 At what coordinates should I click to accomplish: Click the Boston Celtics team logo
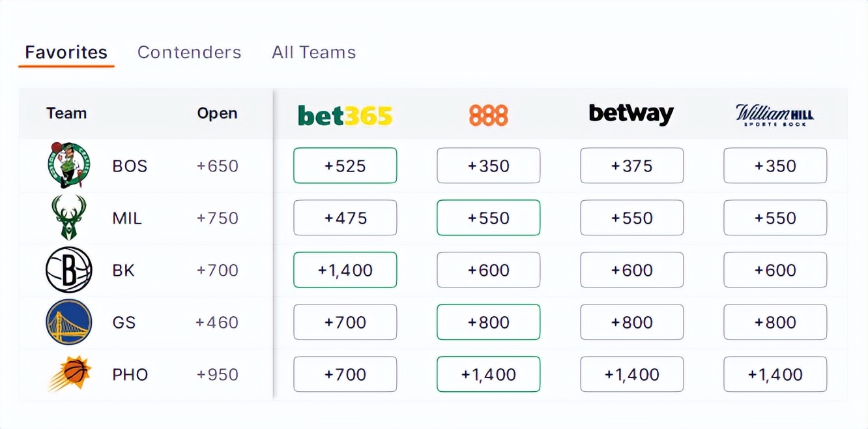pyautogui.click(x=68, y=166)
